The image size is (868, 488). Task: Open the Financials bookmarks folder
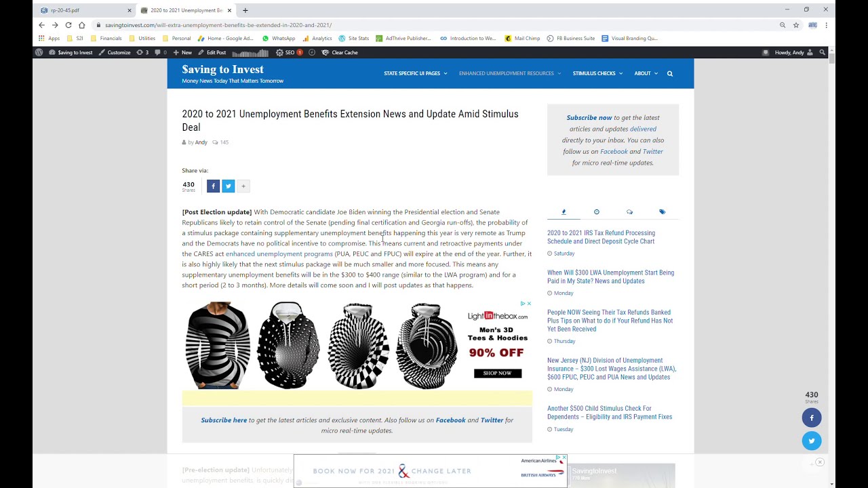[x=106, y=39]
